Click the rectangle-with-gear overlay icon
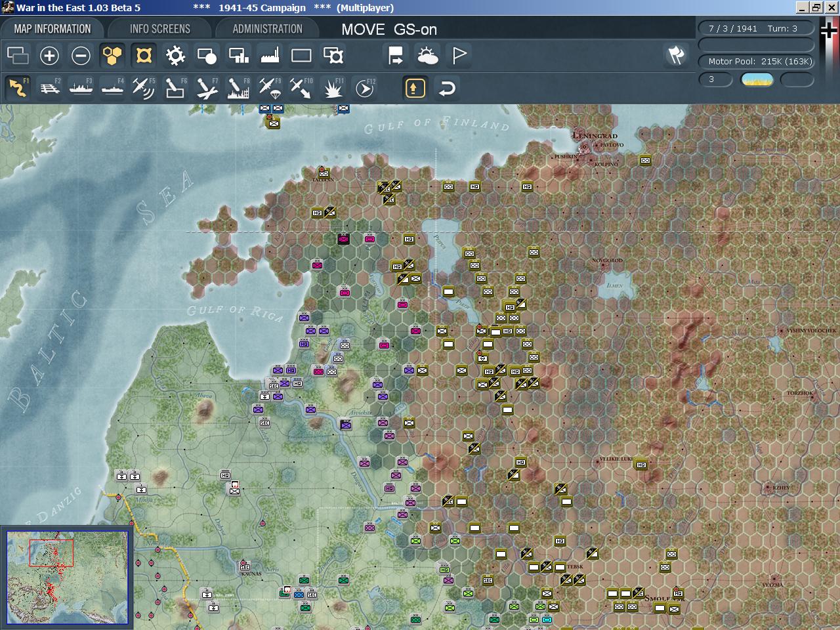The image size is (840, 630). (x=333, y=56)
